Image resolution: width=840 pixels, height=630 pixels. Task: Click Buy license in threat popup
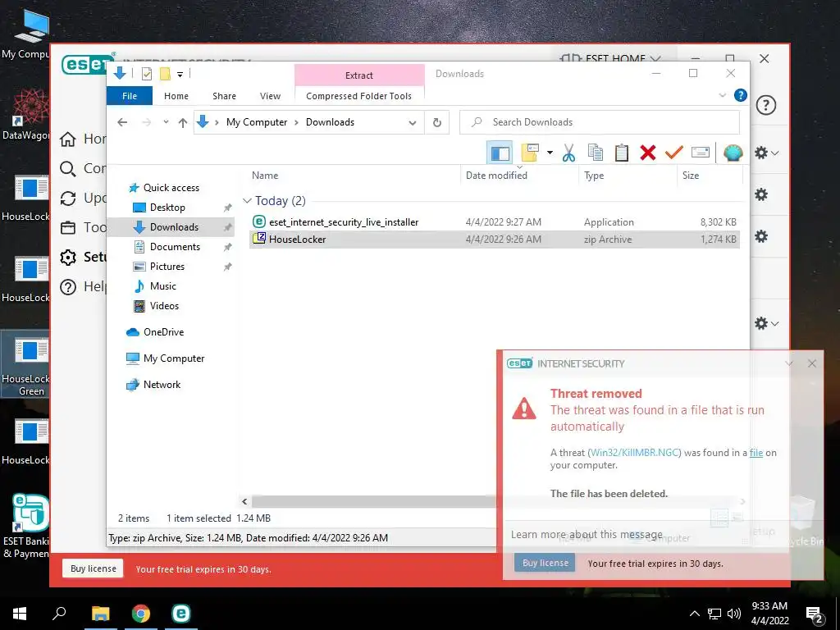point(545,563)
